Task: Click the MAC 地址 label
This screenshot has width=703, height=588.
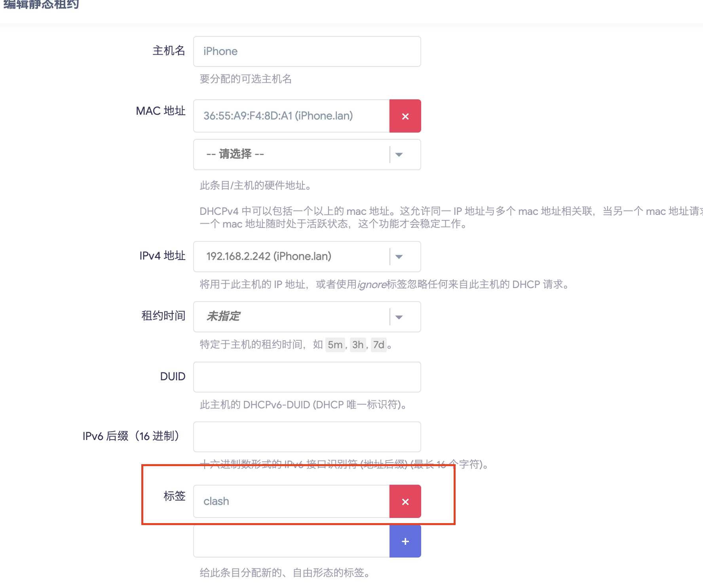Action: tap(160, 111)
